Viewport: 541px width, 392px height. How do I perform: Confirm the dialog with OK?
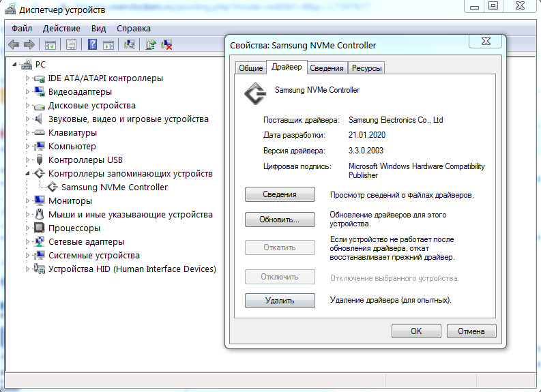pyautogui.click(x=416, y=331)
